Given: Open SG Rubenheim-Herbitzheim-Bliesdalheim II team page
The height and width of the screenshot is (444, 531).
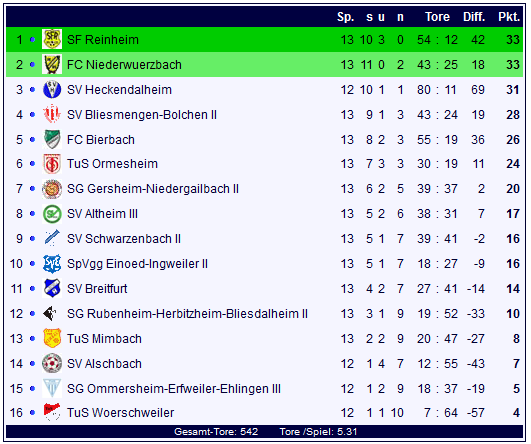Looking at the screenshot, I should coord(187,314).
